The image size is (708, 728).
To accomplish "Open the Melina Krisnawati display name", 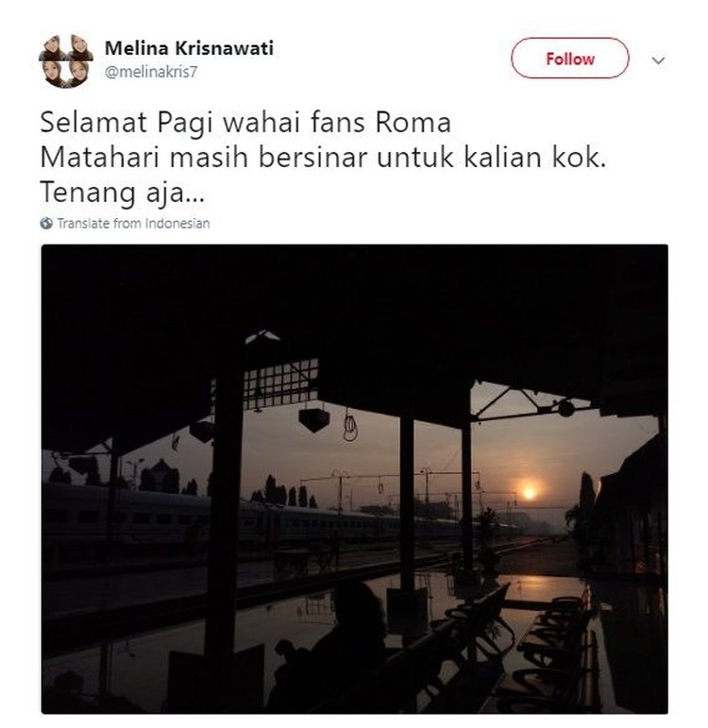I will coord(189,48).
